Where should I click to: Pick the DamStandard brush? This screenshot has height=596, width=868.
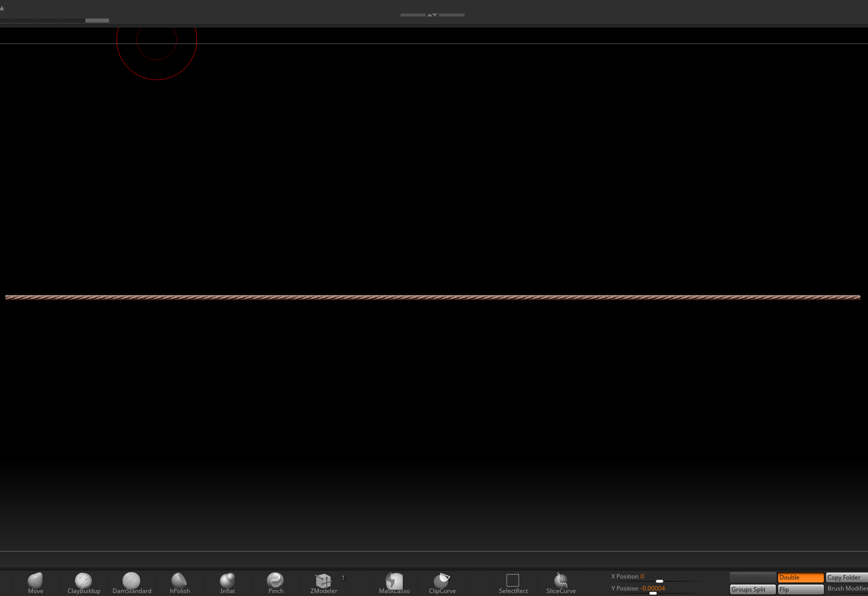(x=131, y=582)
